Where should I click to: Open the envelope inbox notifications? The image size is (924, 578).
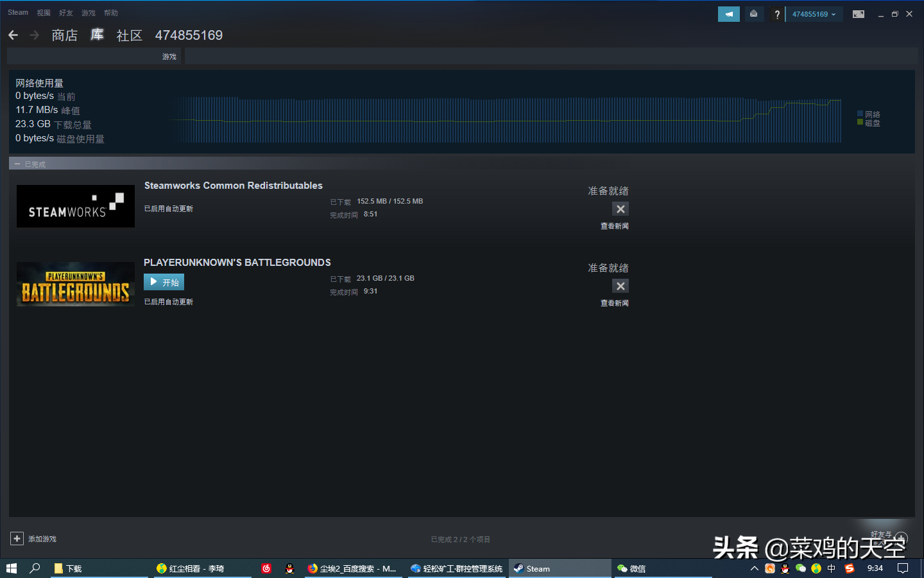(753, 14)
